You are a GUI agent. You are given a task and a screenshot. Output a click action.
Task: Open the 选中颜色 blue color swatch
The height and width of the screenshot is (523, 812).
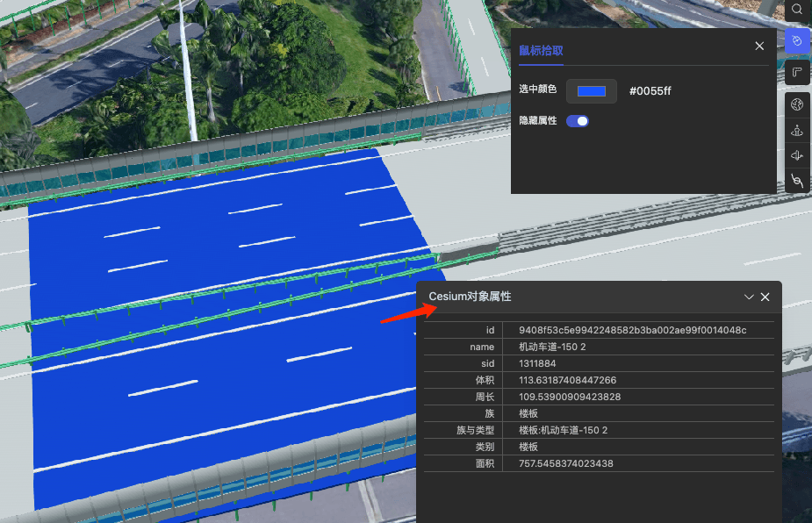(x=592, y=91)
